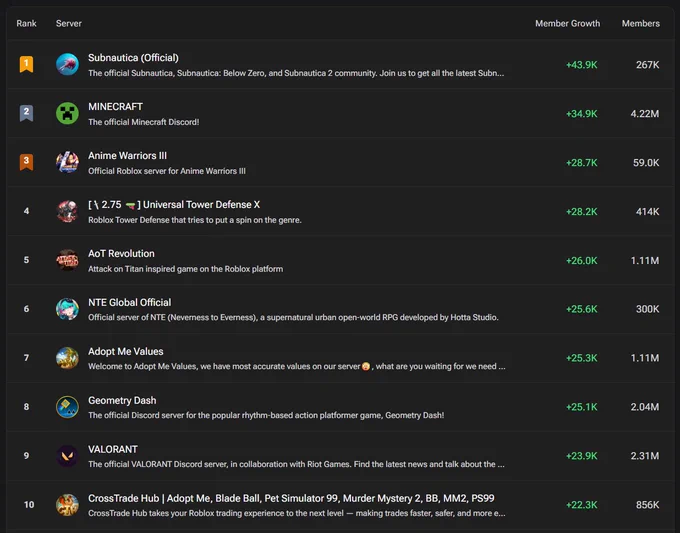Click the rank number 10
This screenshot has width=680, height=533.
pyautogui.click(x=29, y=505)
